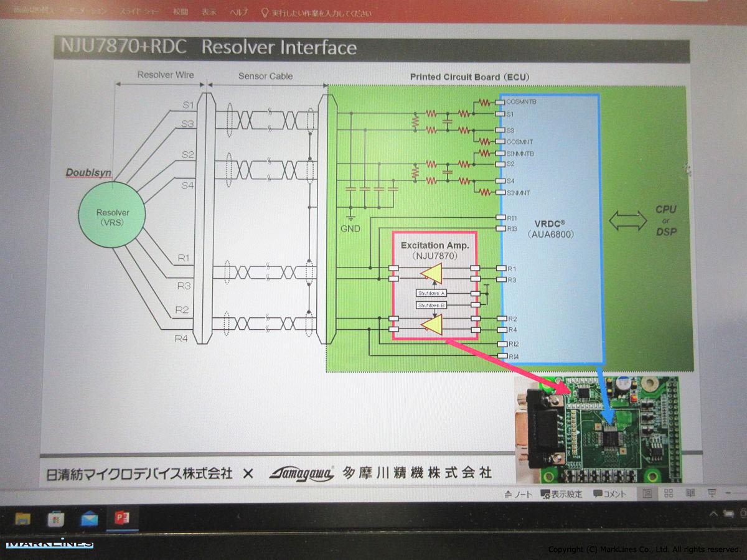Click the Shutdown B block label
747x560 pixels.
431,306
